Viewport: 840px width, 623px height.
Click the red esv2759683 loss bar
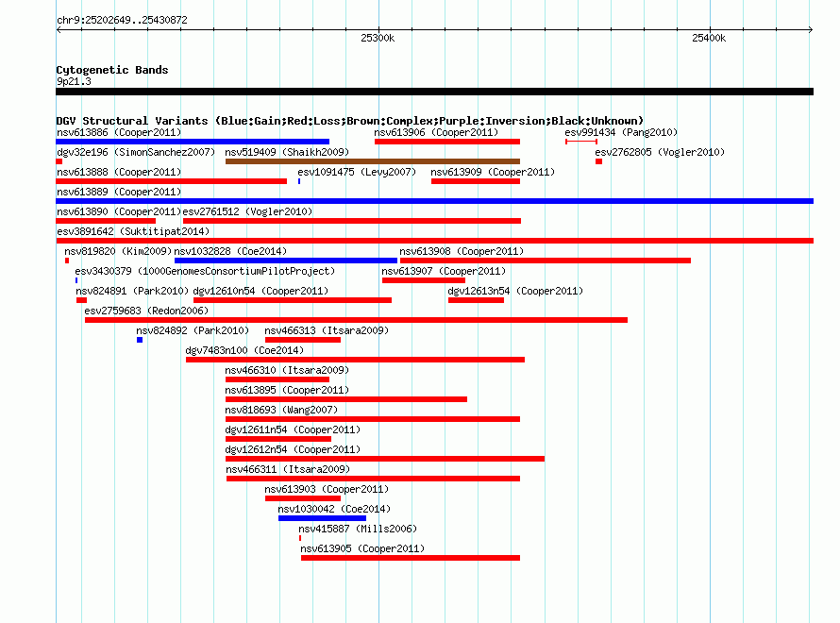point(356,320)
